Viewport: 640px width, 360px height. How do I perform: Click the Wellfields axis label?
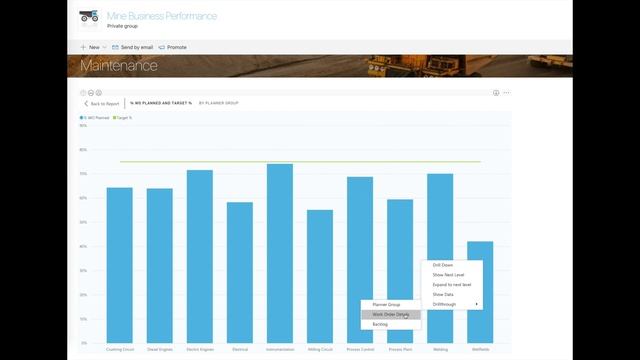(x=480, y=349)
